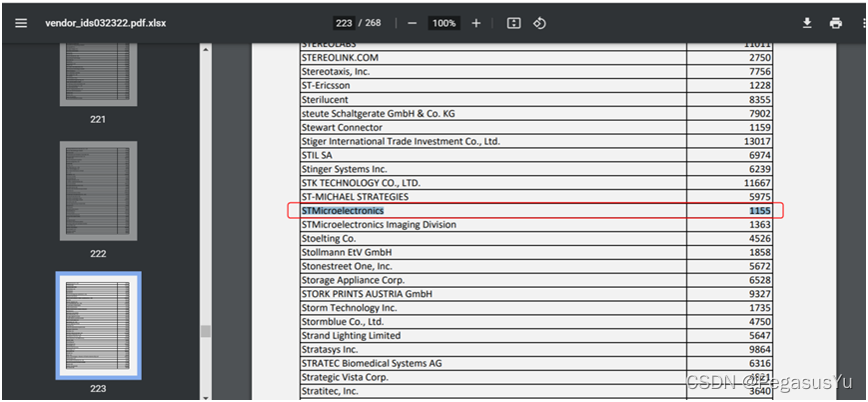Click the Stonestreet One, Inc. row

pyautogui.click(x=535, y=266)
